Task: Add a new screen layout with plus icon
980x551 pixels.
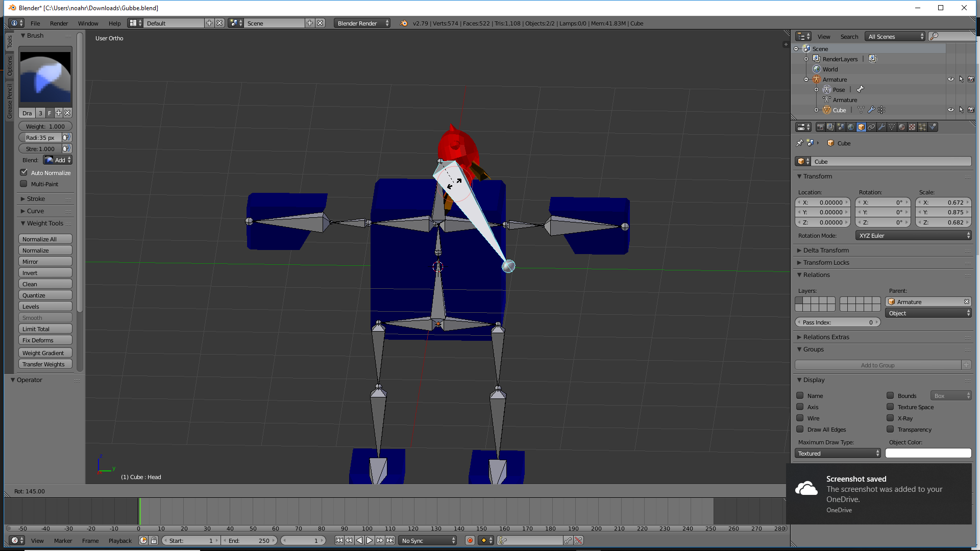Action: point(209,23)
